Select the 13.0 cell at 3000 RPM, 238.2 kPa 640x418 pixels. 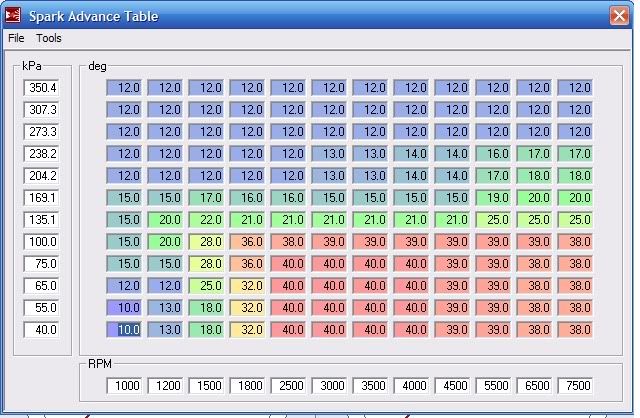329,154
